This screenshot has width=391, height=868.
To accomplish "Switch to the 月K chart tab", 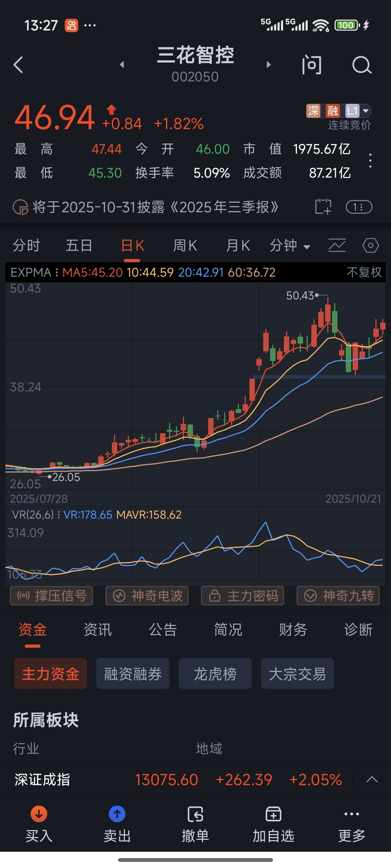I will pos(238,246).
